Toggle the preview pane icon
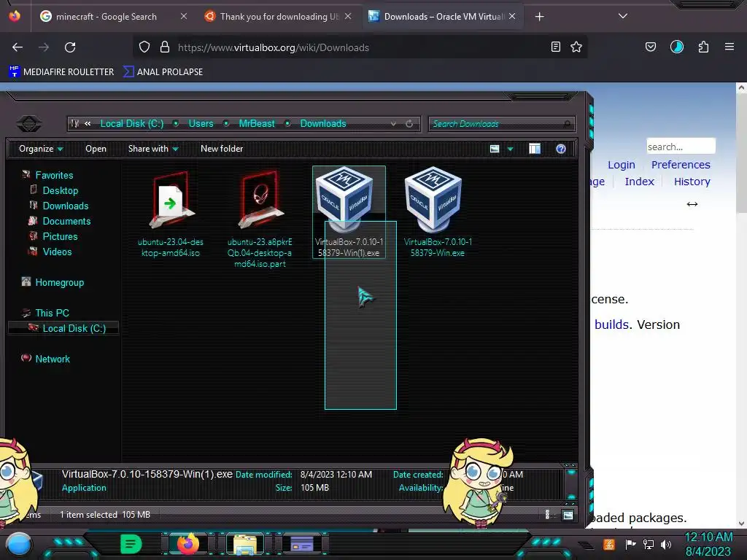 coord(535,149)
